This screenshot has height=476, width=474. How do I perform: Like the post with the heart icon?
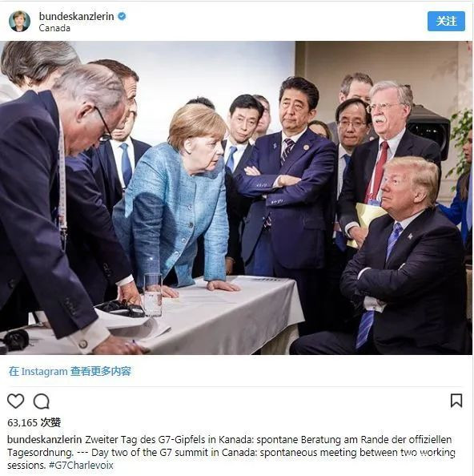[15, 401]
